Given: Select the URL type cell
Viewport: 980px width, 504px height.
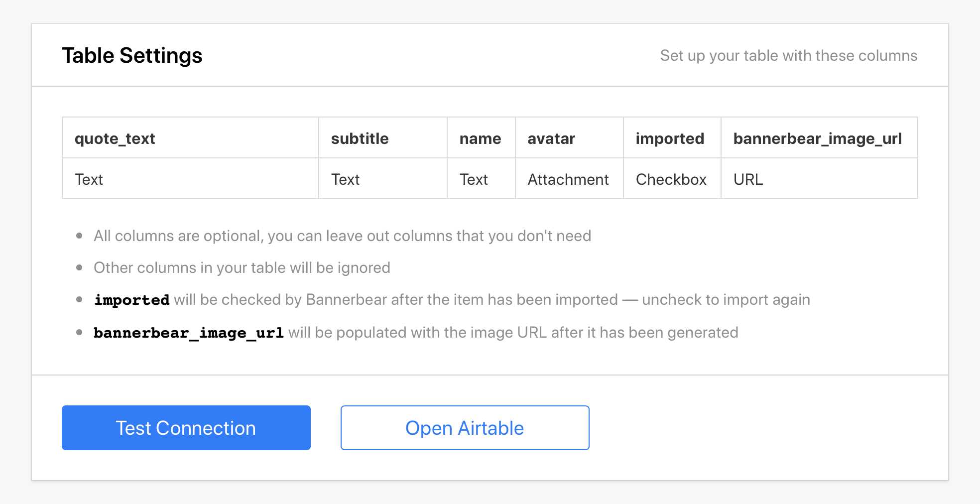Looking at the screenshot, I should pos(748,179).
